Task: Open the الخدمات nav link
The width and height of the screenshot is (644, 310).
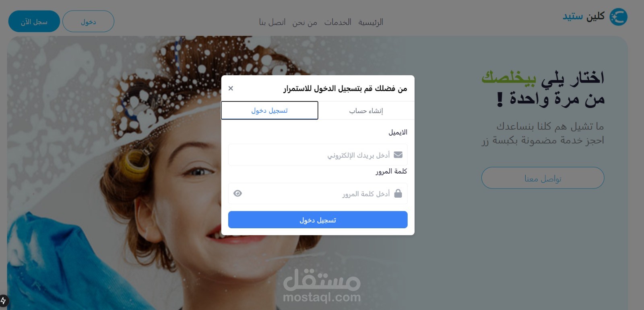Action: [x=338, y=22]
